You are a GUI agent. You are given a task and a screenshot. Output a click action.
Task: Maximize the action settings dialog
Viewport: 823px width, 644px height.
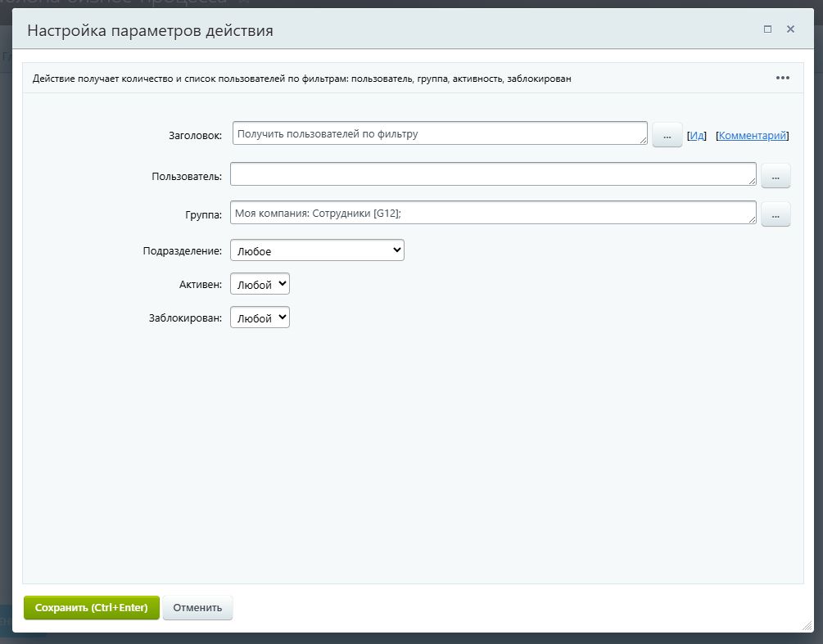click(x=767, y=29)
